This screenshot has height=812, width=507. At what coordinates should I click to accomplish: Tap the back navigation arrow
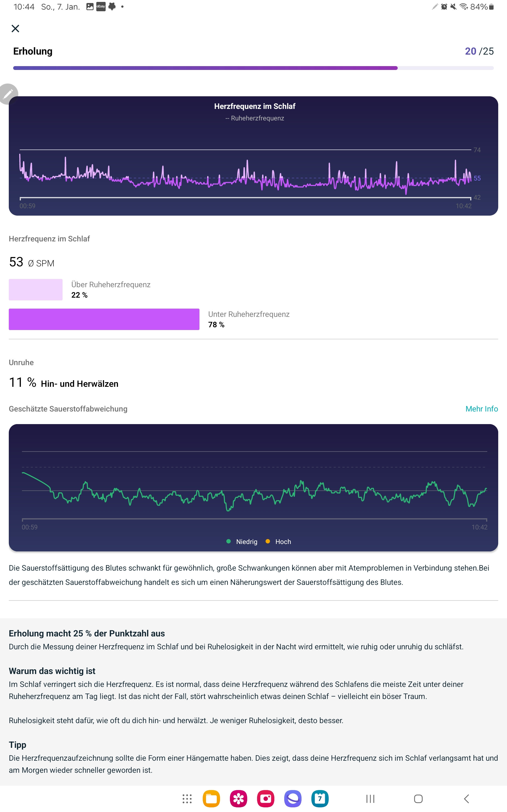coord(466,799)
